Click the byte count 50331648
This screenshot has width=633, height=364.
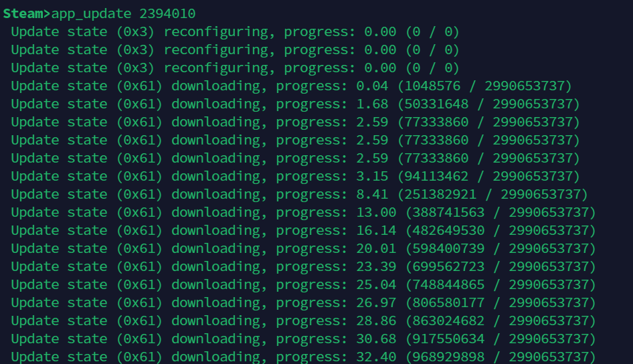click(436, 104)
